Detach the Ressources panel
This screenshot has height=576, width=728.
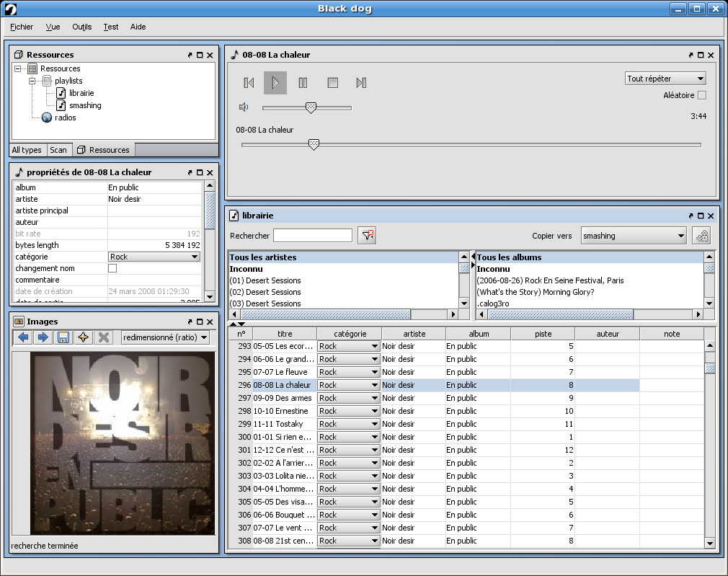[x=190, y=55]
